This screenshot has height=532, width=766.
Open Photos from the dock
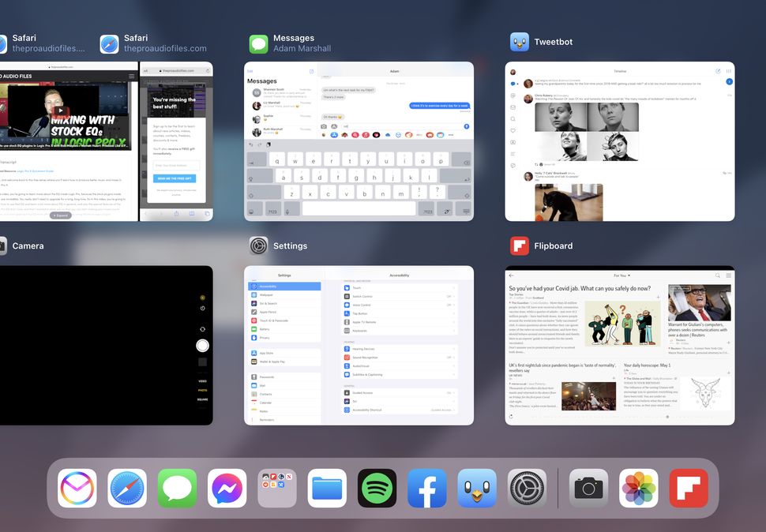(638, 488)
